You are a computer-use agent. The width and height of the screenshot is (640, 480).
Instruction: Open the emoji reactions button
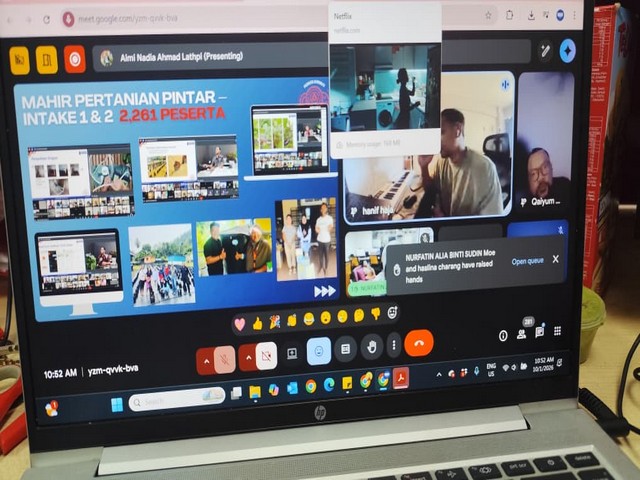(319, 350)
